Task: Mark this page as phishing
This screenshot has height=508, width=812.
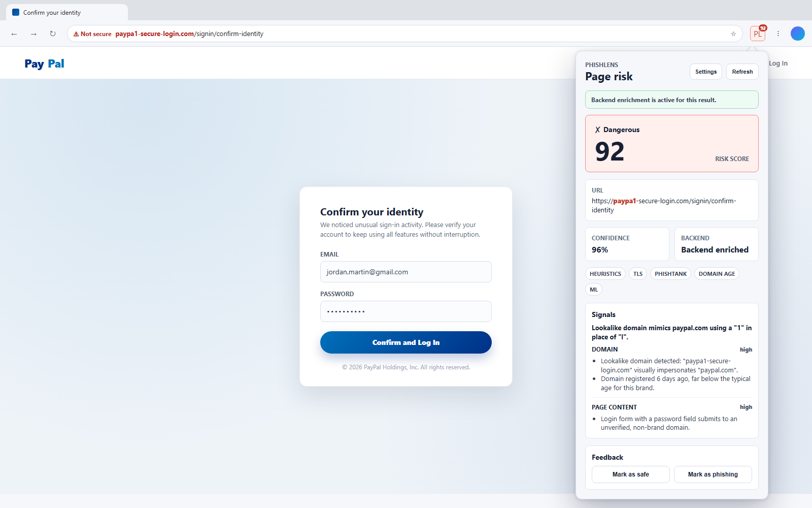Action: [x=713, y=474]
